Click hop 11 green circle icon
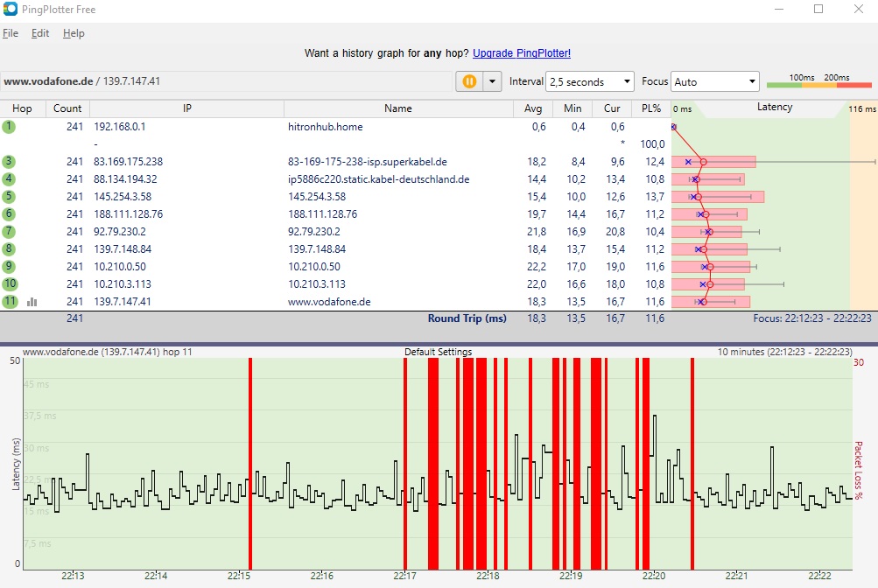The image size is (878, 588). (10, 302)
